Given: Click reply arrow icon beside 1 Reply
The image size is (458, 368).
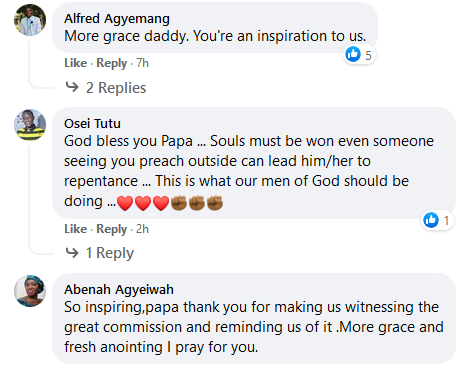Looking at the screenshot, I should pos(72,253).
